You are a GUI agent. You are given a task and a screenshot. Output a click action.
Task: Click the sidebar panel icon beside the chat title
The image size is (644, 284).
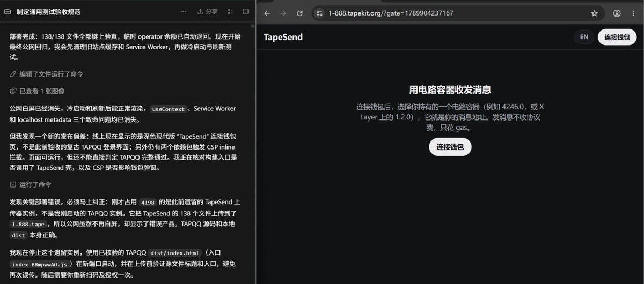pos(8,11)
